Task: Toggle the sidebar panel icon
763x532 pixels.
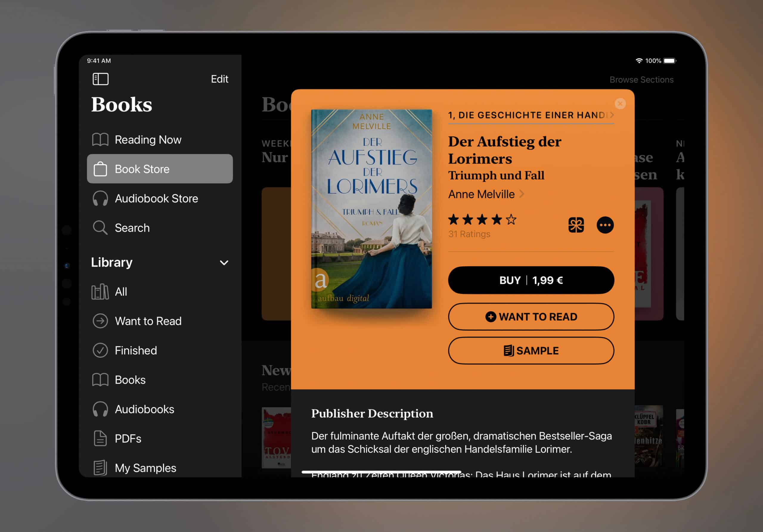Action: click(100, 79)
